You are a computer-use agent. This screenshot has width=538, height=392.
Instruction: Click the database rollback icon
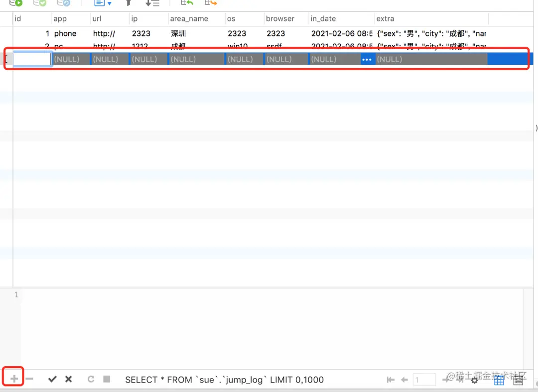click(64, 3)
